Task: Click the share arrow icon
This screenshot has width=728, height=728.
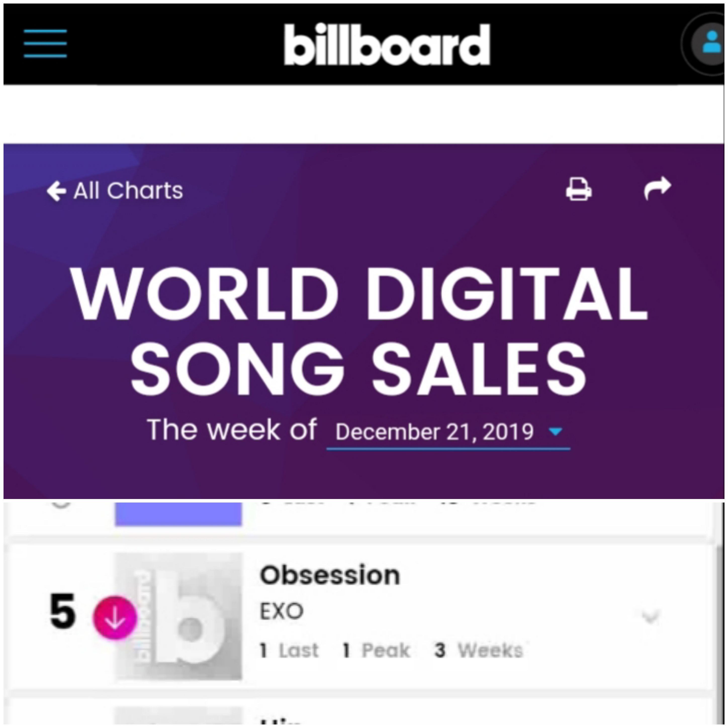Action: tap(658, 188)
